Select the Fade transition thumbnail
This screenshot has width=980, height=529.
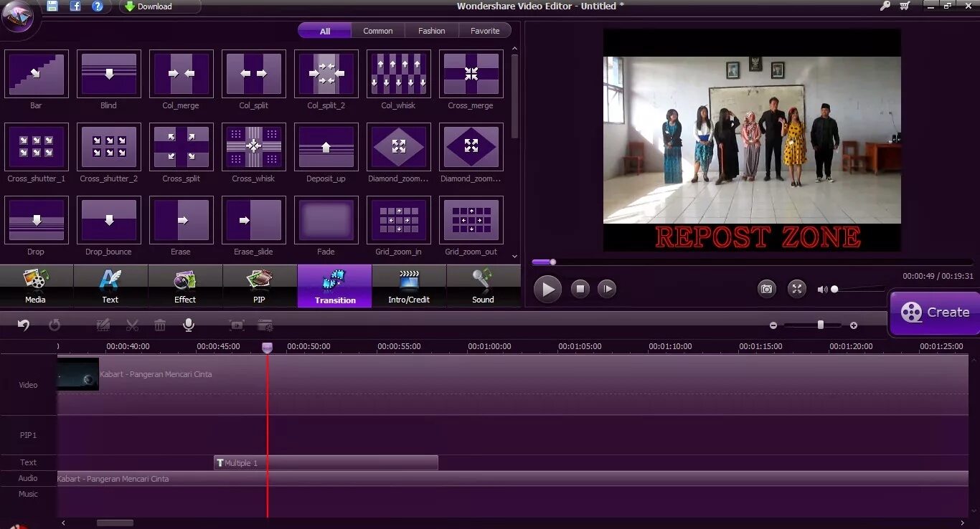tap(326, 219)
